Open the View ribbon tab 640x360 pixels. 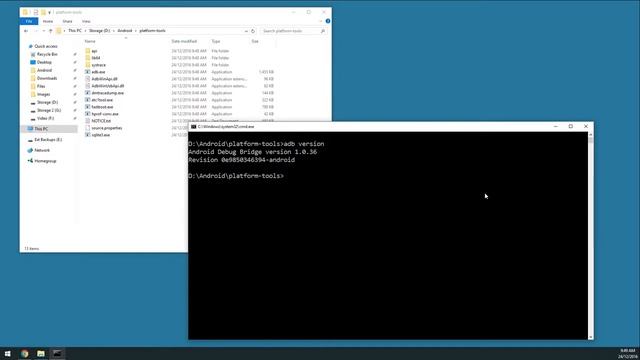tap(86, 21)
